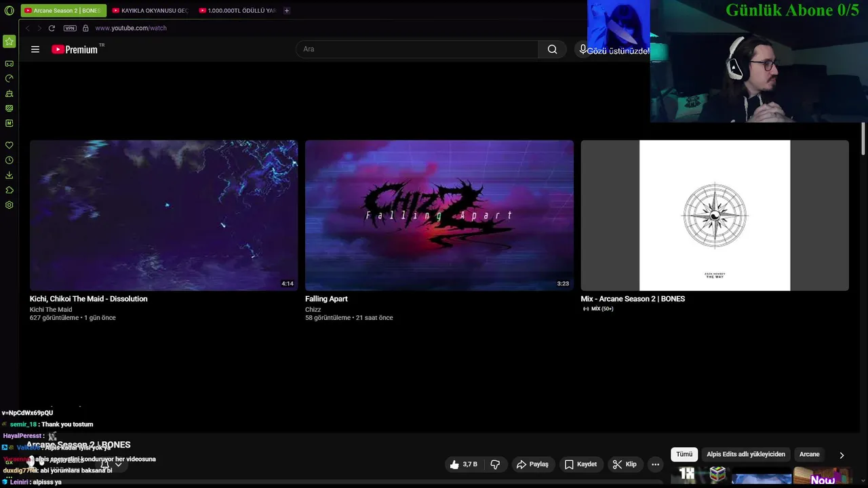The image size is (868, 488).
Task: Click the Mix (50+) label
Action: point(598,309)
